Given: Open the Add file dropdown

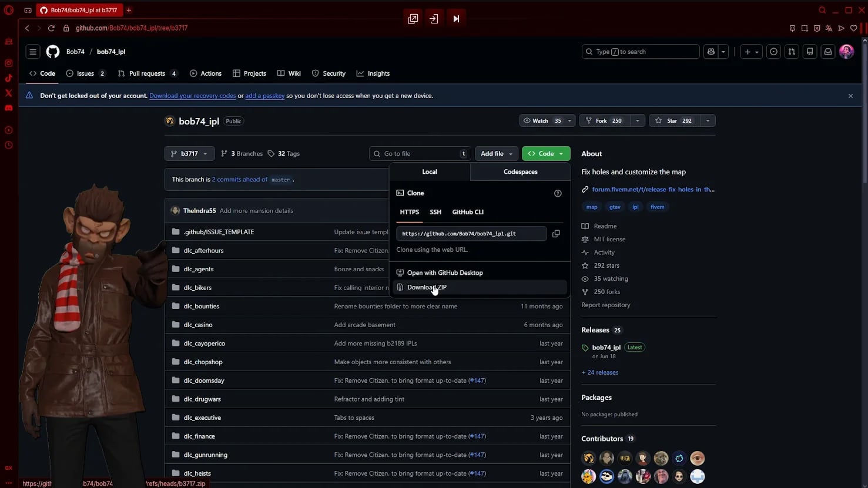Looking at the screenshot, I should click(x=497, y=154).
